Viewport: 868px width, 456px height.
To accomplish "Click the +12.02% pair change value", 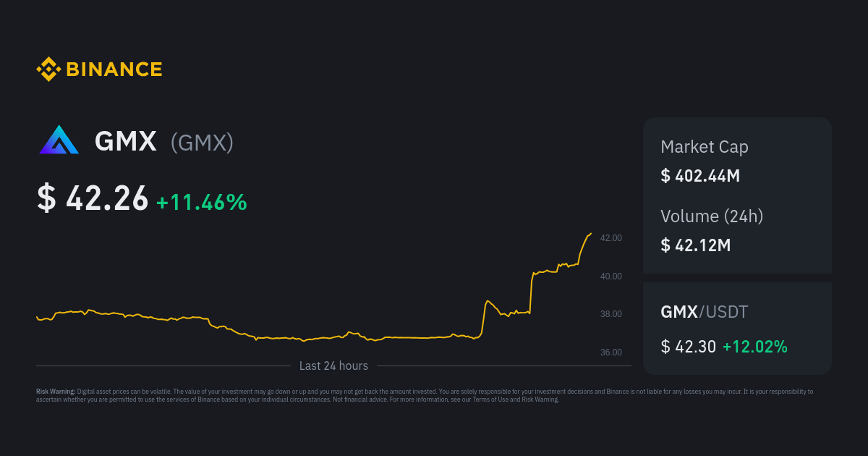I will tap(755, 347).
